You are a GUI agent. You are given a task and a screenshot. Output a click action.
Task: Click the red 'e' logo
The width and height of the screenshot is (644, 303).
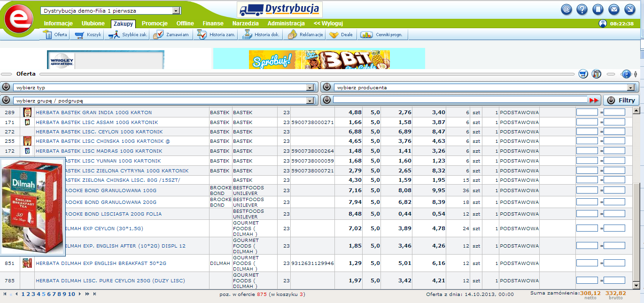(18, 20)
